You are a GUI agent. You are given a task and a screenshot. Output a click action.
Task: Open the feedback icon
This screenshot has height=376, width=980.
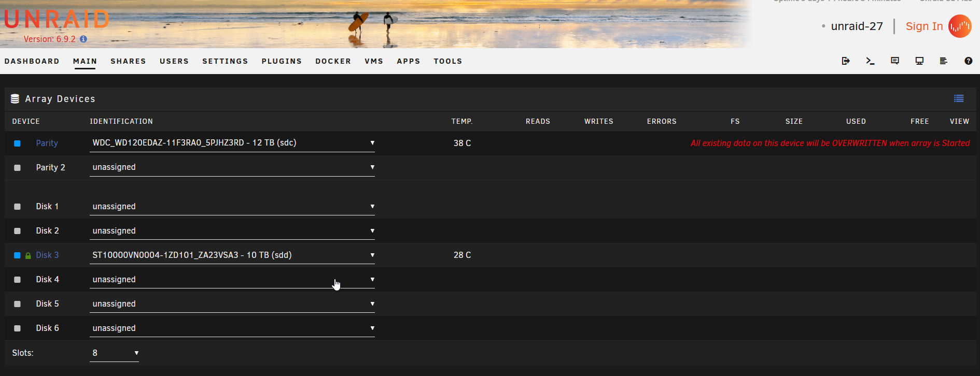tap(895, 61)
